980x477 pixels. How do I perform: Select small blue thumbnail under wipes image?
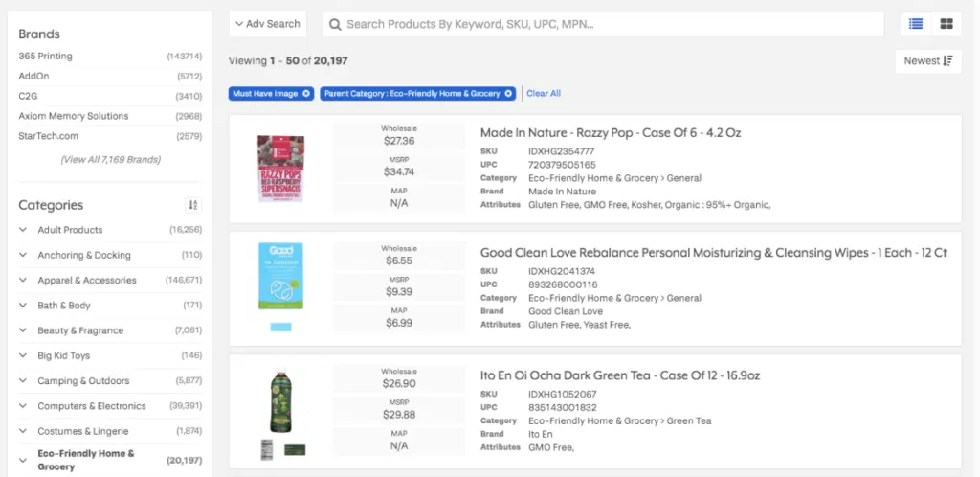tap(280, 327)
